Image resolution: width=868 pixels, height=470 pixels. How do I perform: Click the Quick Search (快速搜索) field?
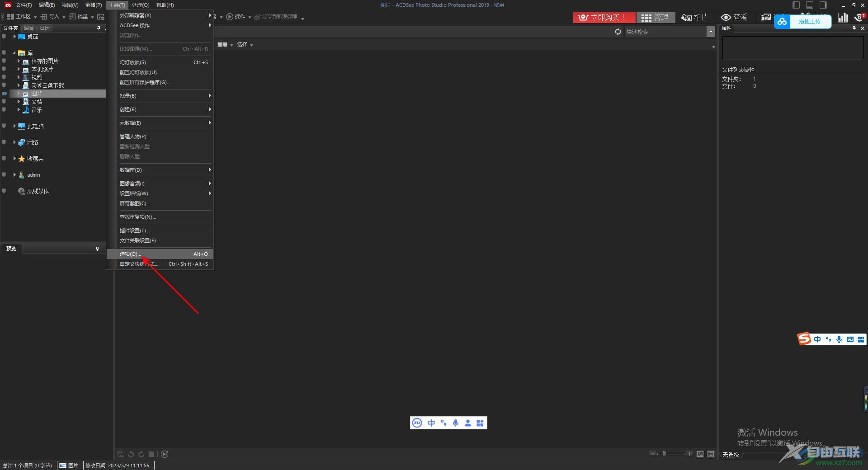665,32
